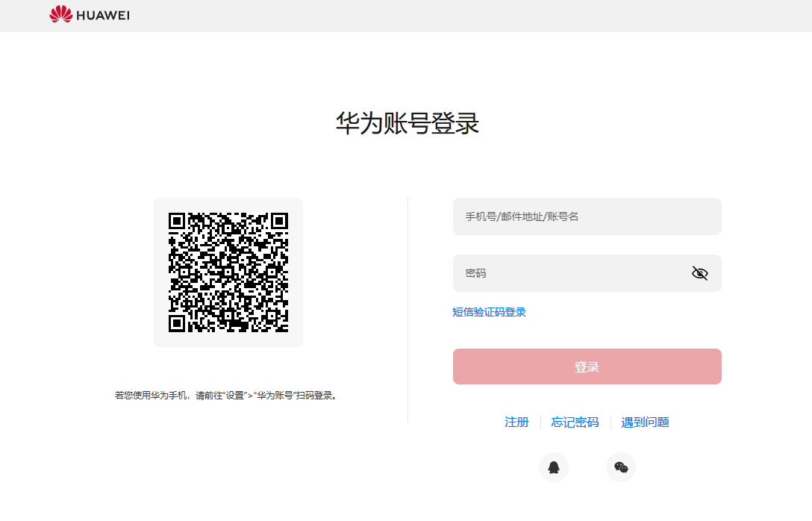Click the 华为账号登录 page title
The height and width of the screenshot is (521, 812).
pyautogui.click(x=407, y=123)
